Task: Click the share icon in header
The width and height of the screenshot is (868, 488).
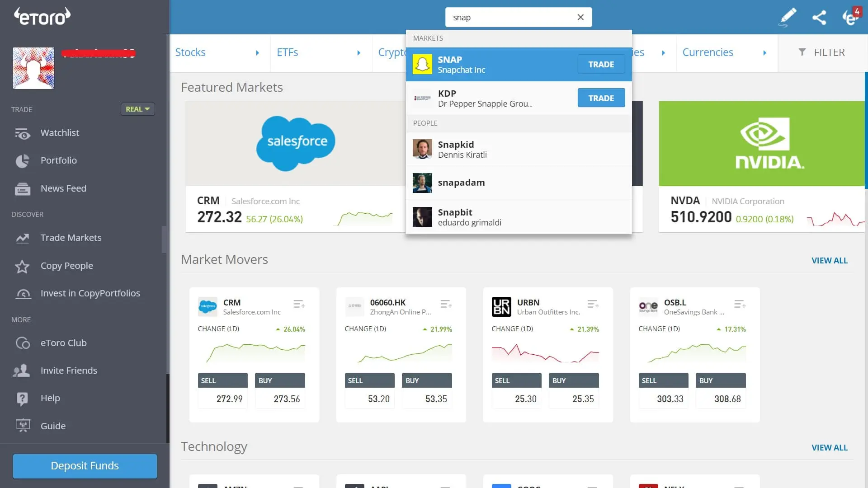Action: click(x=819, y=18)
